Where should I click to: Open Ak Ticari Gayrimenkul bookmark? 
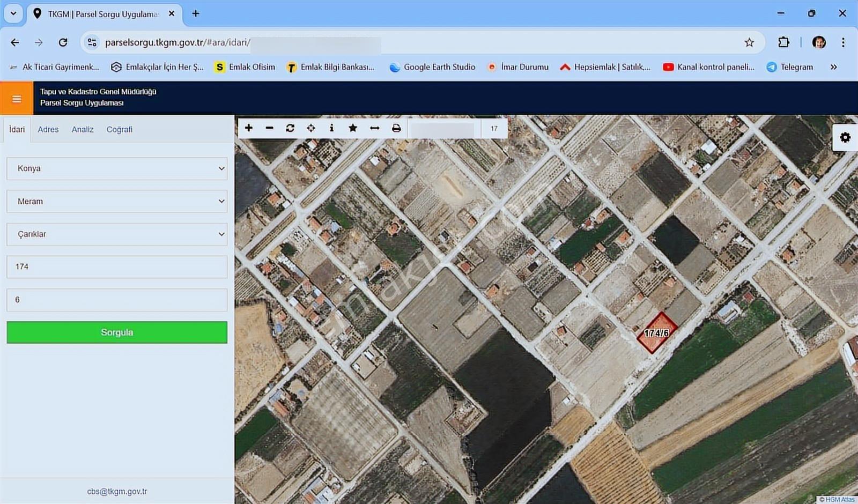tap(54, 67)
